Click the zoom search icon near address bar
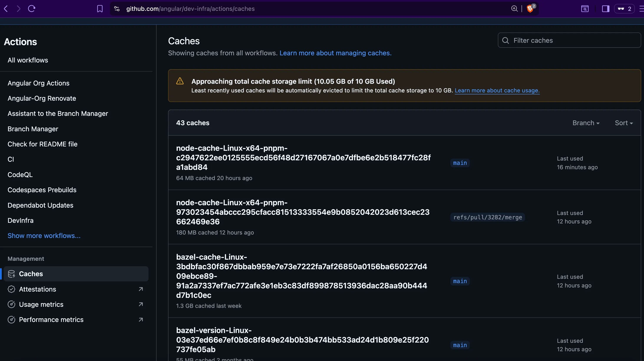 click(x=514, y=8)
